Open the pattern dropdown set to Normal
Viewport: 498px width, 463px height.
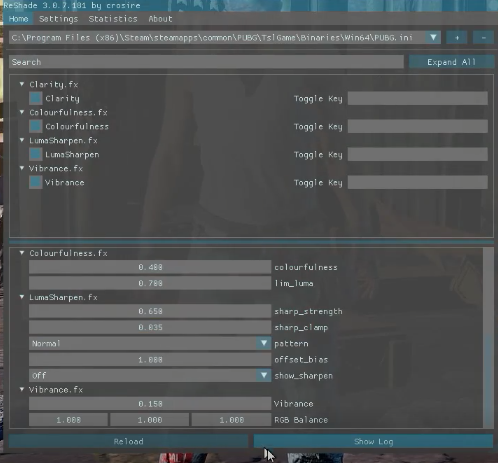[x=150, y=343]
